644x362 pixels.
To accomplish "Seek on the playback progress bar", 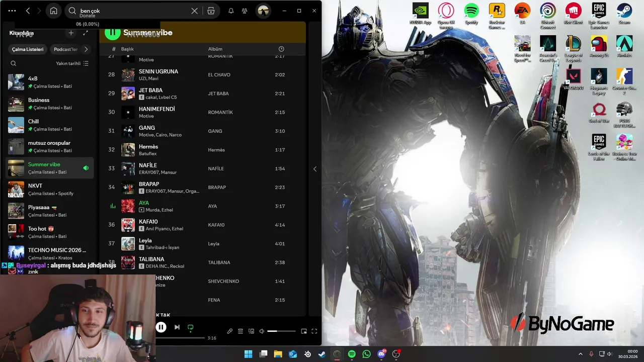I will 180,338.
